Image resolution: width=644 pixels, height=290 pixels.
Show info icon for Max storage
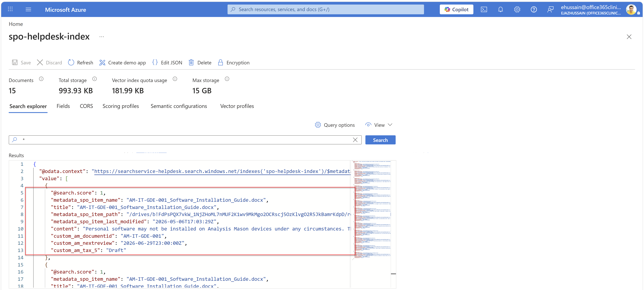227,79
